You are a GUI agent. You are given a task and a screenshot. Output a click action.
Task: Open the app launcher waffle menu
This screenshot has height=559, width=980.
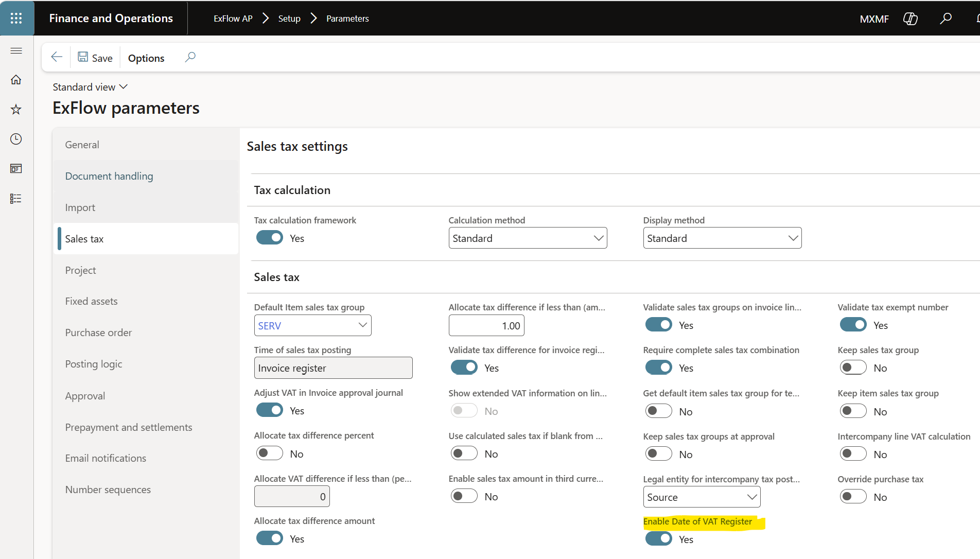[16, 19]
